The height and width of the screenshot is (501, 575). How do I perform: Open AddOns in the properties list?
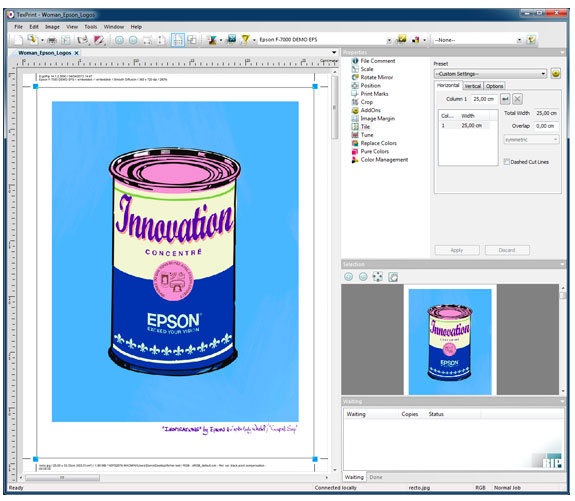370,110
